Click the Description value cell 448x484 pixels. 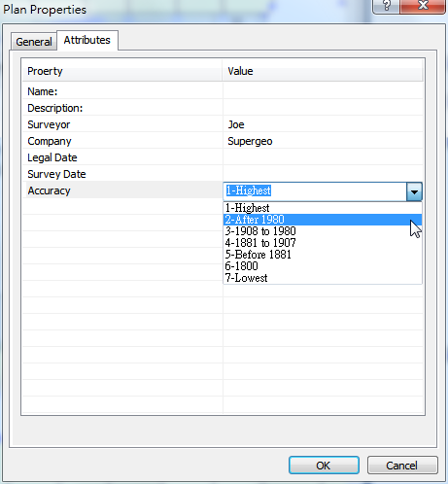pos(323,108)
